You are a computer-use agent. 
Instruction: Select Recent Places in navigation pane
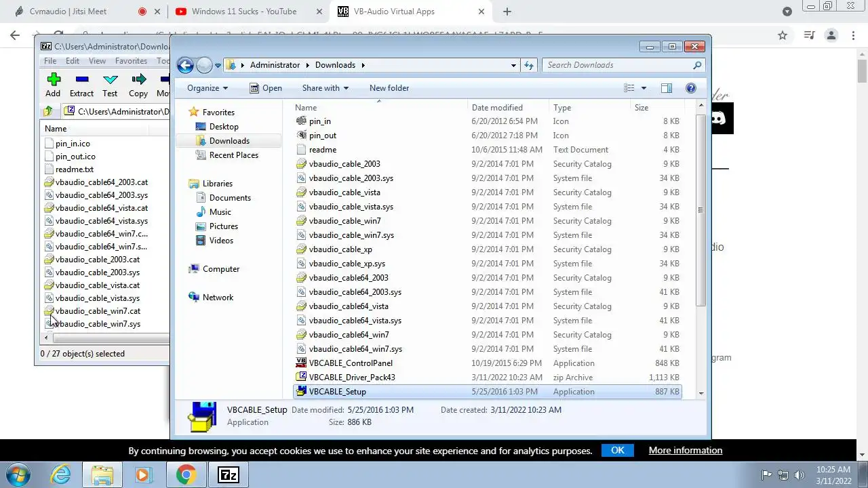[234, 155]
